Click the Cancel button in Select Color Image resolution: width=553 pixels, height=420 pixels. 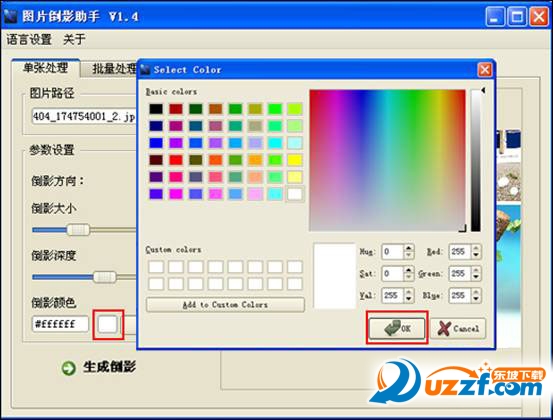point(458,328)
